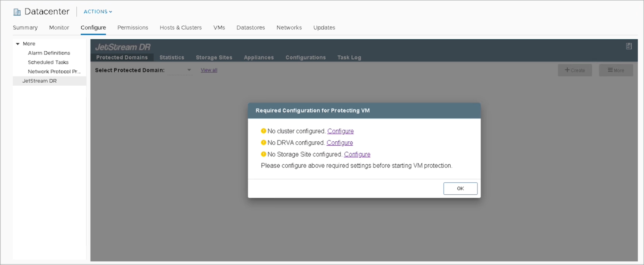This screenshot has height=265, width=644.
Task: Go to the Hosts & Clusters tab
Action: pos(180,28)
